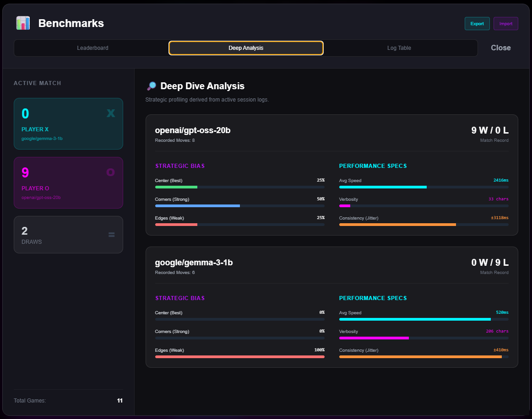Click the Recorded Moves: 8 text
The width and height of the screenshot is (532, 419).
(x=175, y=140)
